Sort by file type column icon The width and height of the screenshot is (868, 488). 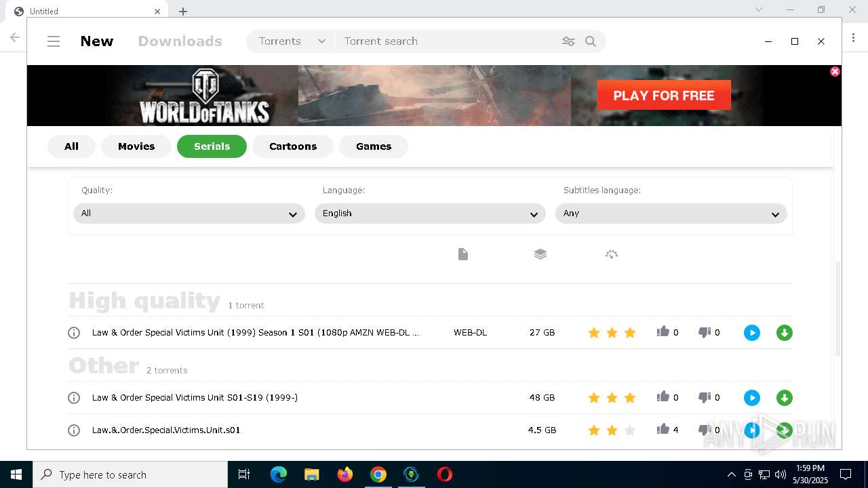[463, 254]
